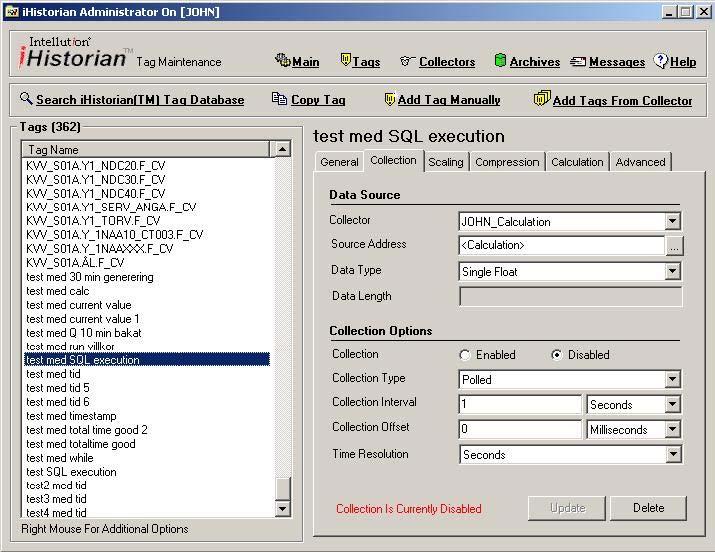Switch to the Advanced tab
This screenshot has width=715, height=552.
640,162
